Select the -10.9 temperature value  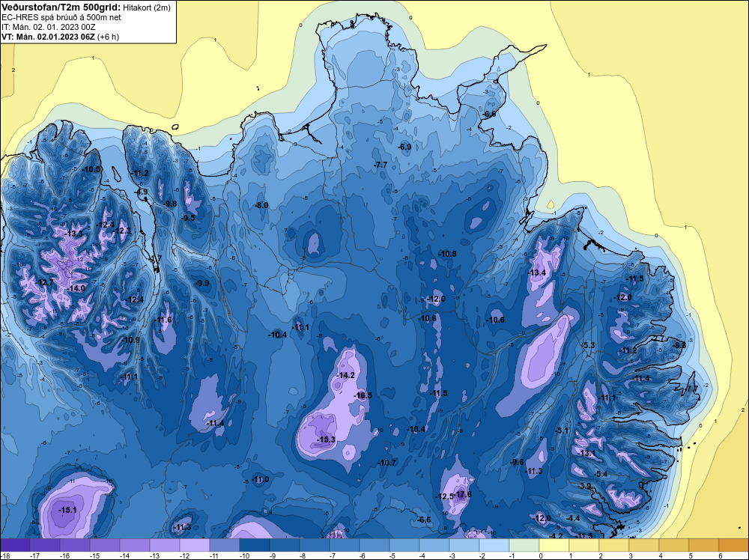pyautogui.click(x=131, y=340)
